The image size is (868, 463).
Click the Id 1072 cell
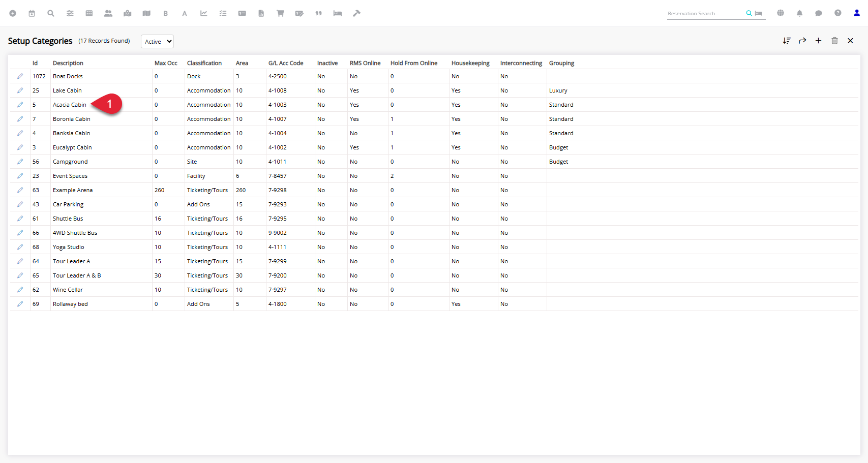pyautogui.click(x=39, y=76)
